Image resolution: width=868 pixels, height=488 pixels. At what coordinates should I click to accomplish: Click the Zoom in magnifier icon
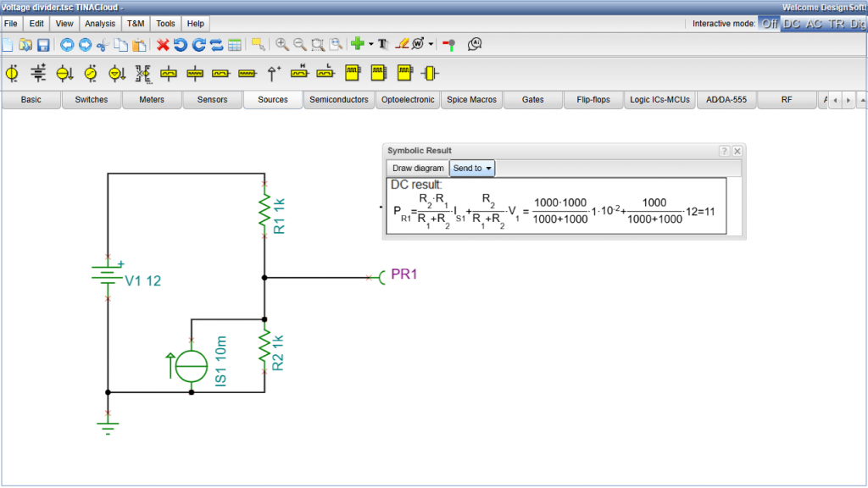(x=282, y=45)
